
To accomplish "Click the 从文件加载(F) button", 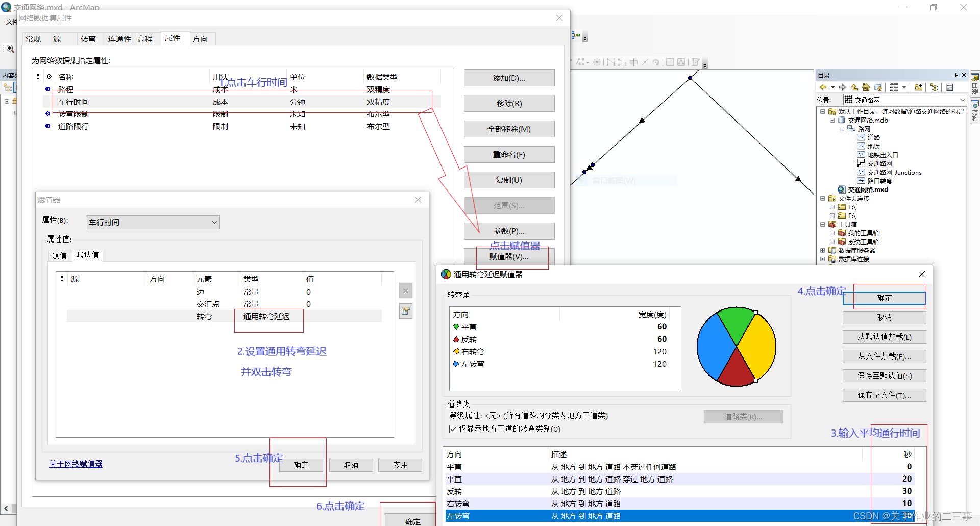I will click(884, 356).
